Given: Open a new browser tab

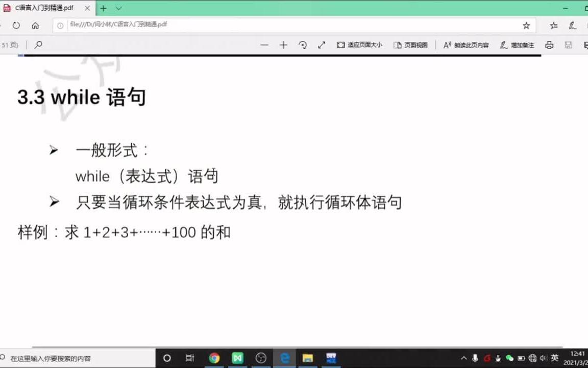Looking at the screenshot, I should (105, 8).
